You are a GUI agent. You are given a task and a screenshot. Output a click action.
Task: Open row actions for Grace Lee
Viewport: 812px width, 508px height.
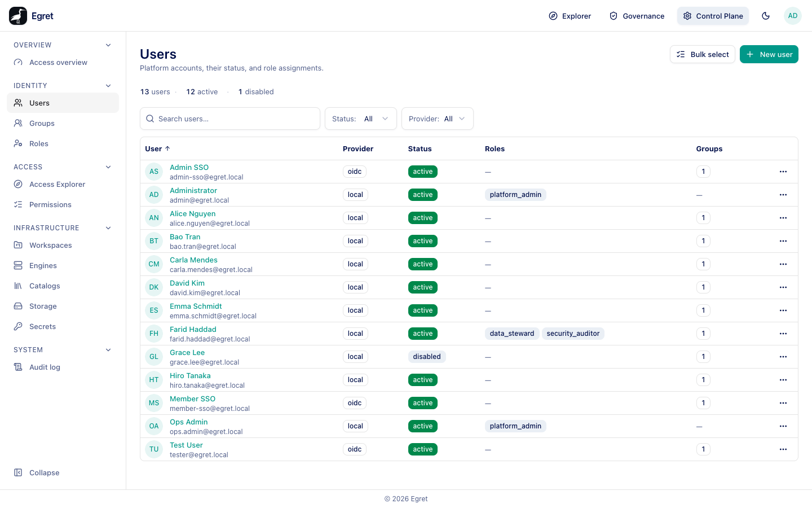pos(783,357)
